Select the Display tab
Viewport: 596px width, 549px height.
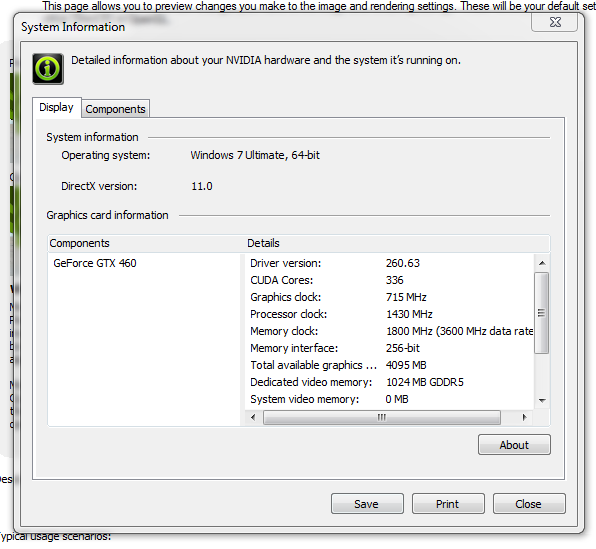pyautogui.click(x=56, y=108)
